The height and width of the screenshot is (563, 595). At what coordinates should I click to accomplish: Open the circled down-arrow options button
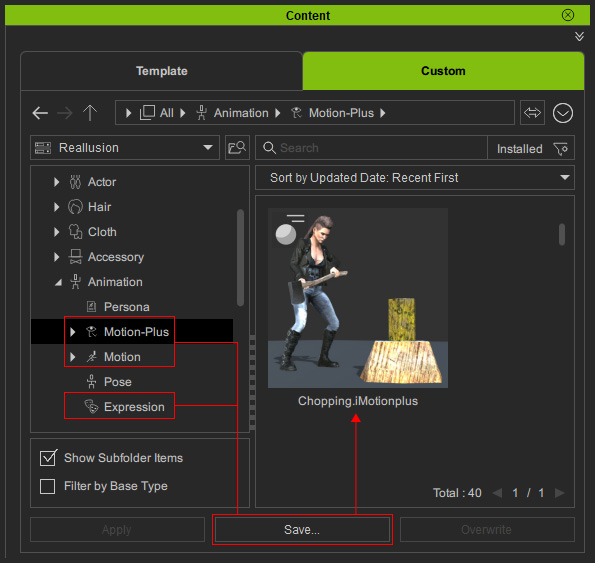(x=562, y=113)
